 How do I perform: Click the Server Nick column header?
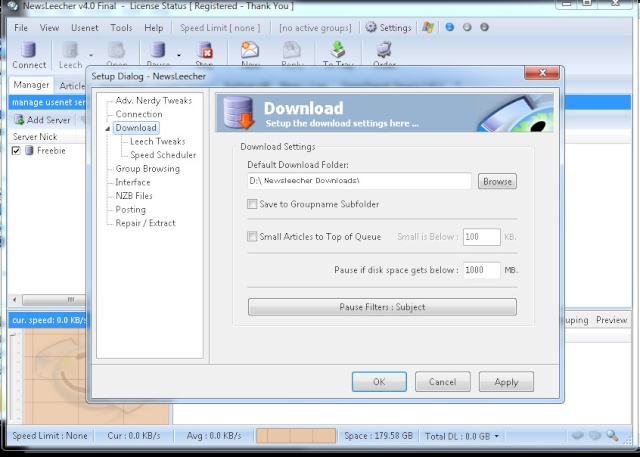35,137
